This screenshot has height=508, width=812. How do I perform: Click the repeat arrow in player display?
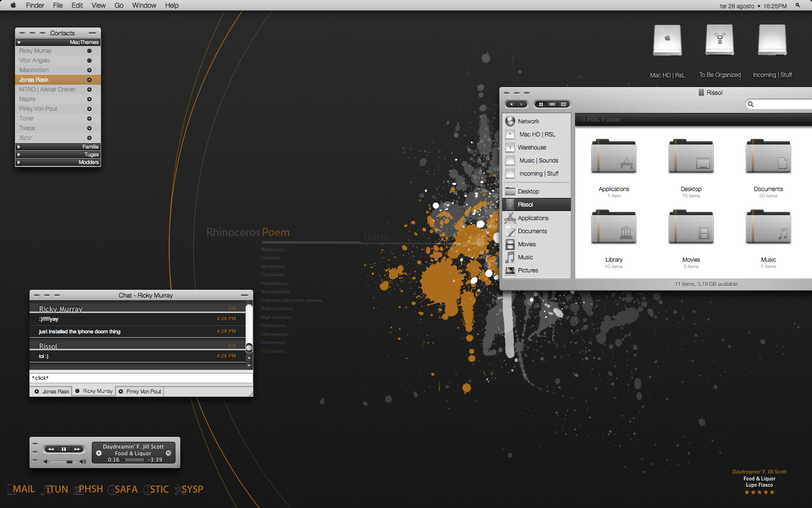coord(168,453)
